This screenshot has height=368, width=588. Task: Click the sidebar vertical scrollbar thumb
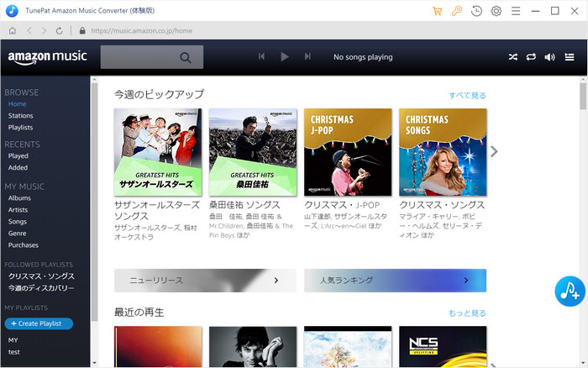pyautogui.click(x=94, y=202)
